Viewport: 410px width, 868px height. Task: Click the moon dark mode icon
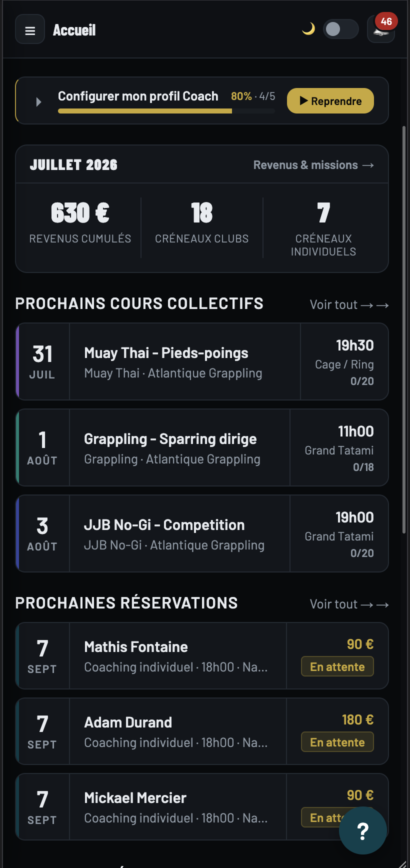pos(308,29)
